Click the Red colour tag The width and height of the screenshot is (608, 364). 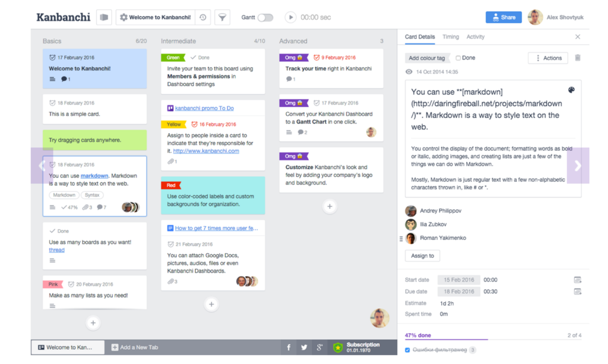coord(171,186)
